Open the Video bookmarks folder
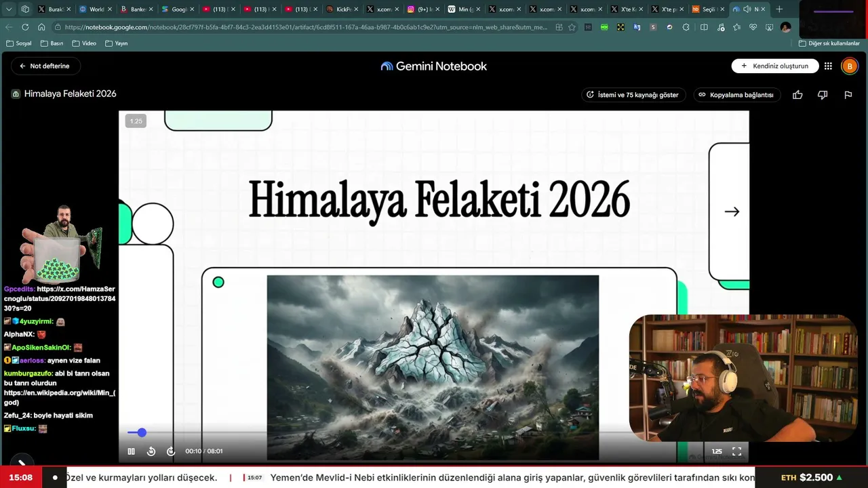Image resolution: width=868 pixels, height=488 pixels. [84, 43]
